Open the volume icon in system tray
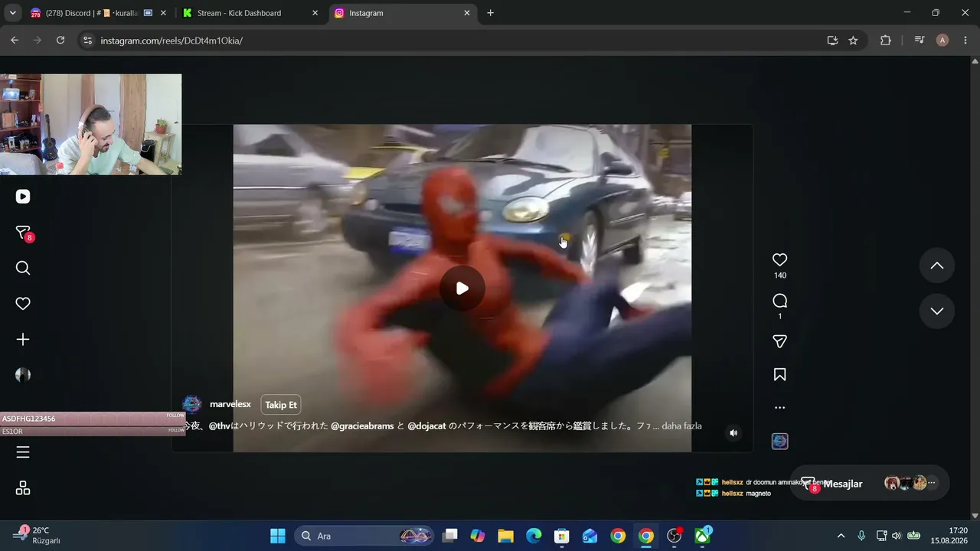 pyautogui.click(x=897, y=536)
